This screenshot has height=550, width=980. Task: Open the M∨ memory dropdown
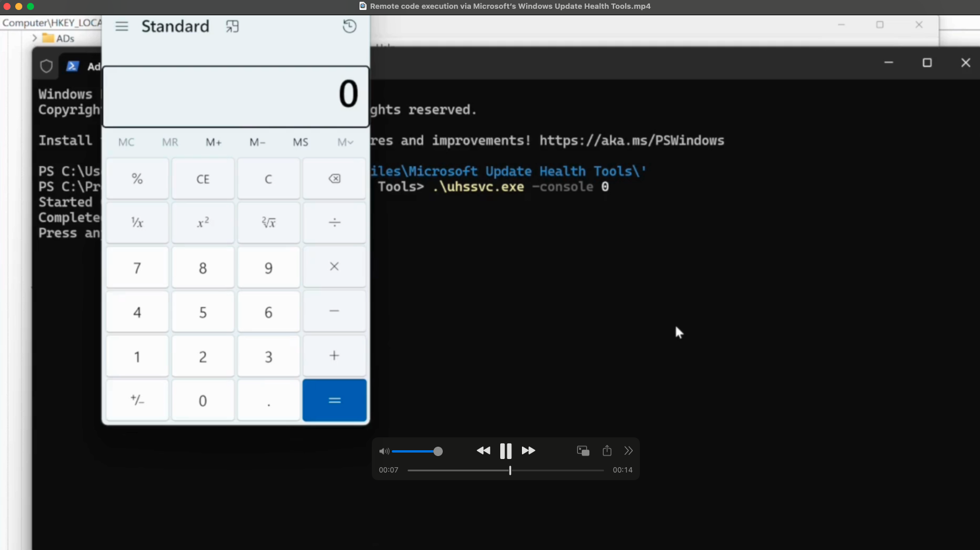345,141
